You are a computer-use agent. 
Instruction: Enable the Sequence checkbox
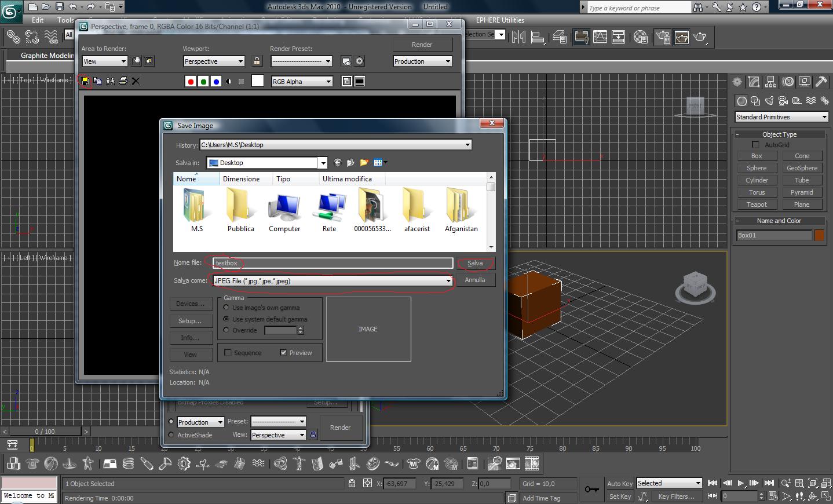[x=228, y=353]
